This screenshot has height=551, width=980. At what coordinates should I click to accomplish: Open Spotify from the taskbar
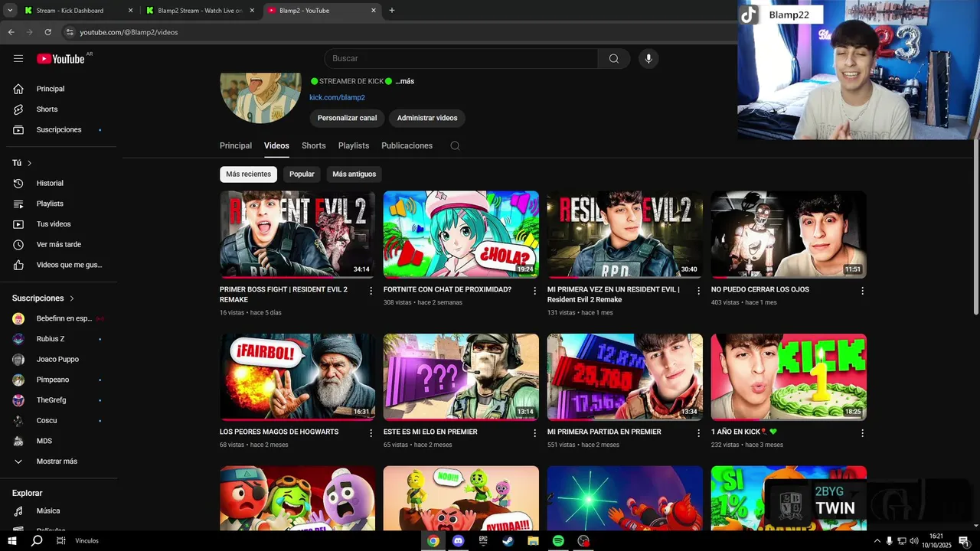[x=558, y=541]
